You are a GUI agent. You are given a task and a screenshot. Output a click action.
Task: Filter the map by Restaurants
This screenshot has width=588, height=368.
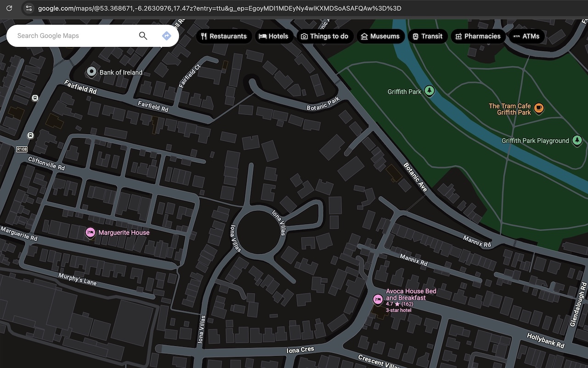tap(224, 36)
